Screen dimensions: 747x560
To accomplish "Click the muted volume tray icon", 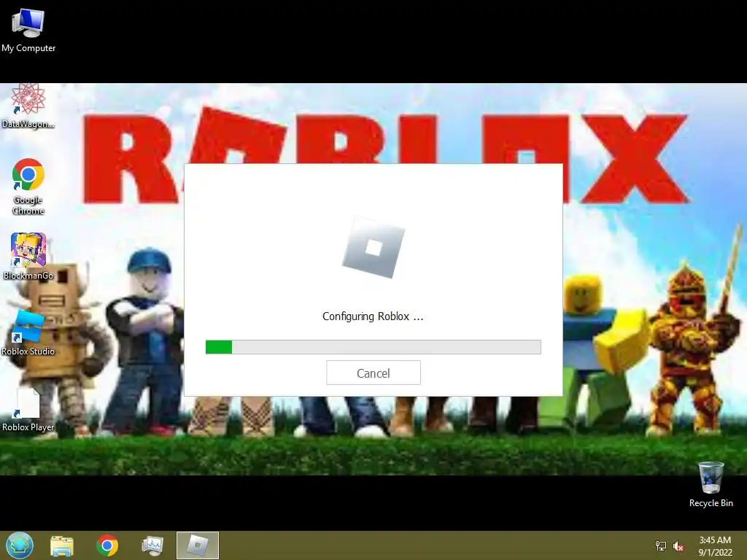I will pyautogui.click(x=678, y=546).
